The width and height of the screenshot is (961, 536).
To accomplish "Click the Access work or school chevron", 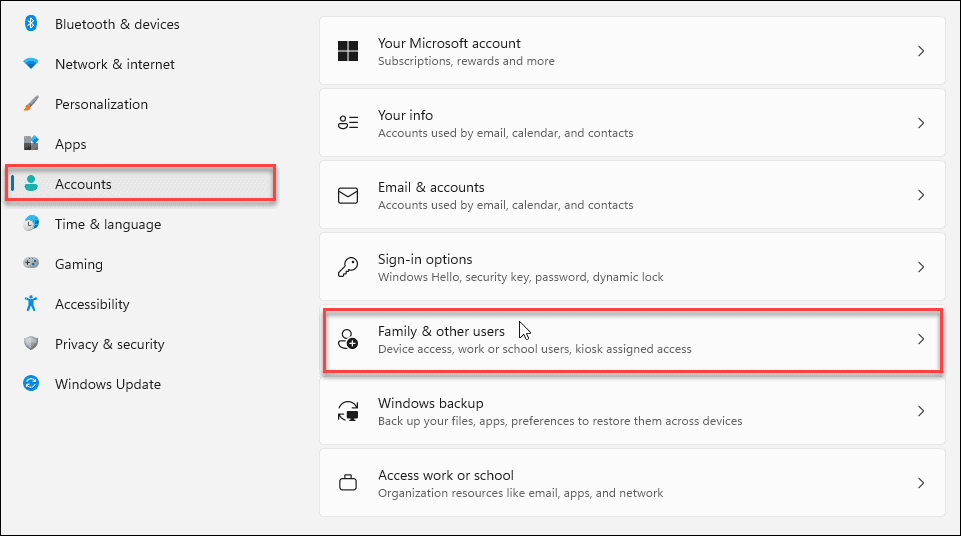I will tap(921, 483).
